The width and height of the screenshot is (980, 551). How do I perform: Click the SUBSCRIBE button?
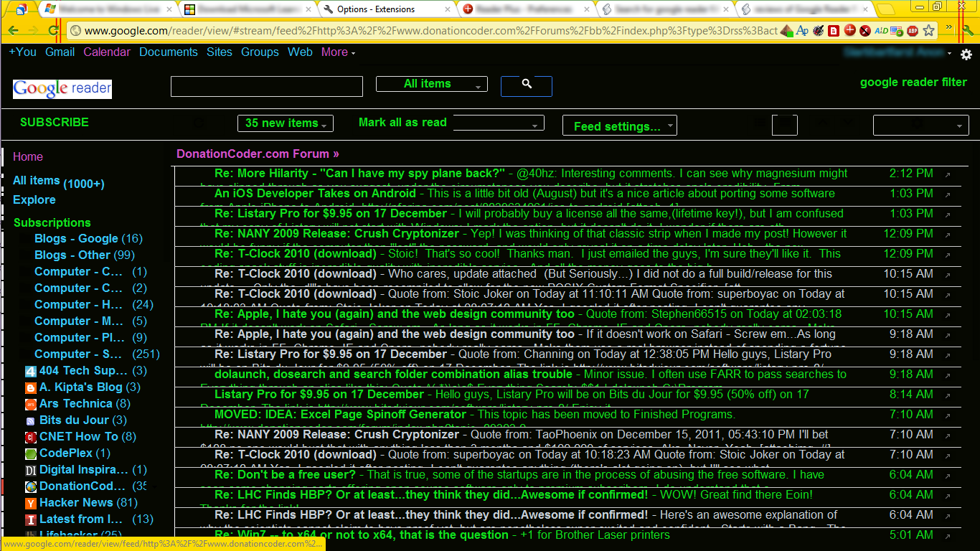tap(55, 123)
